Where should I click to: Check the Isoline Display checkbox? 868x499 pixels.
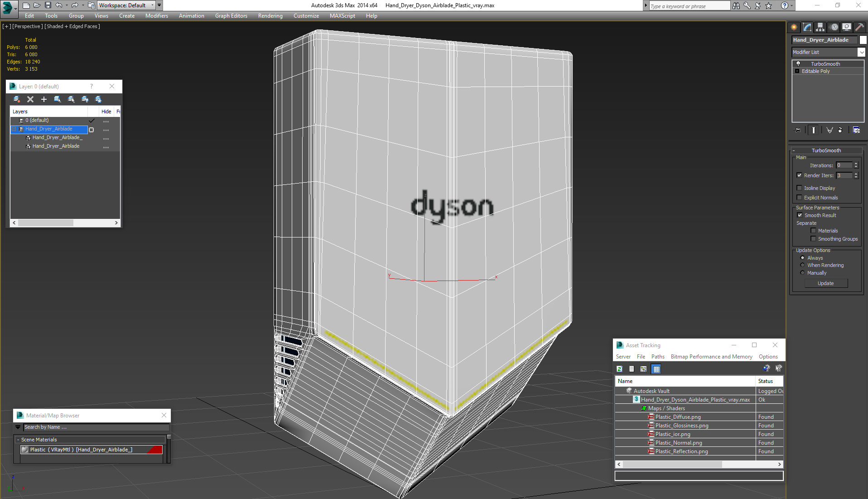799,188
